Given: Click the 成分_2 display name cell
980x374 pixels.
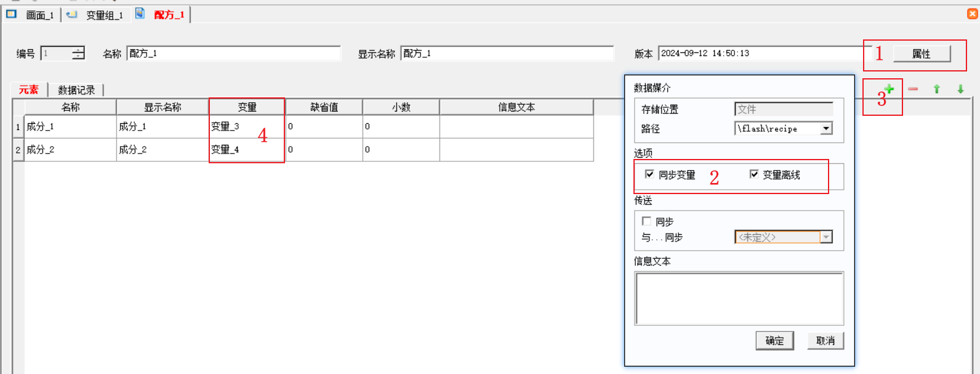Looking at the screenshot, I should pyautogui.click(x=163, y=150).
